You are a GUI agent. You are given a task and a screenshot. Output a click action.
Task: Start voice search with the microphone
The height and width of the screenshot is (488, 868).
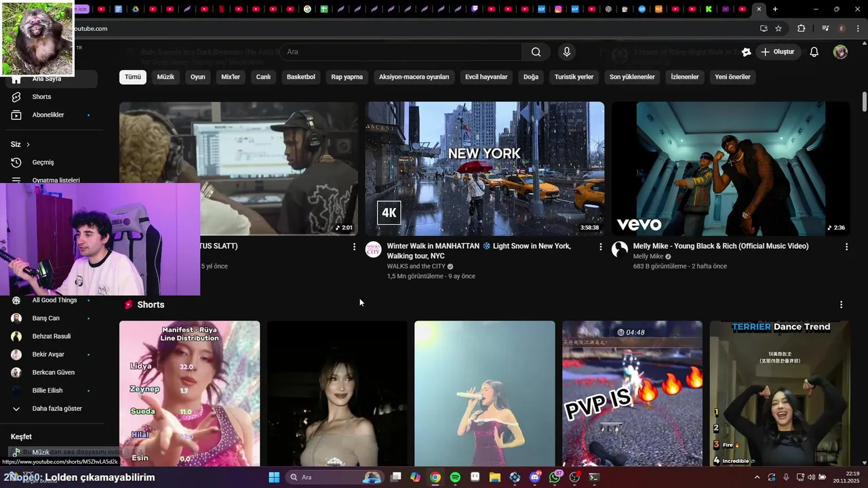click(x=567, y=52)
